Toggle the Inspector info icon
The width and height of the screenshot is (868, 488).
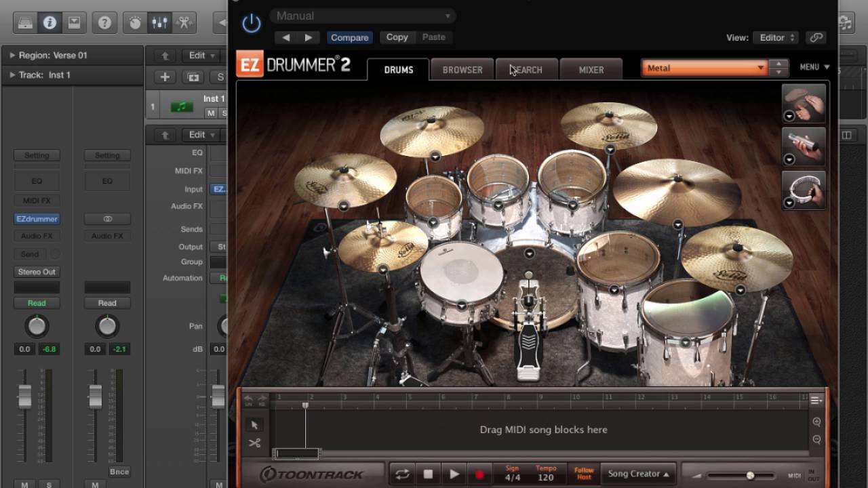pyautogui.click(x=50, y=22)
